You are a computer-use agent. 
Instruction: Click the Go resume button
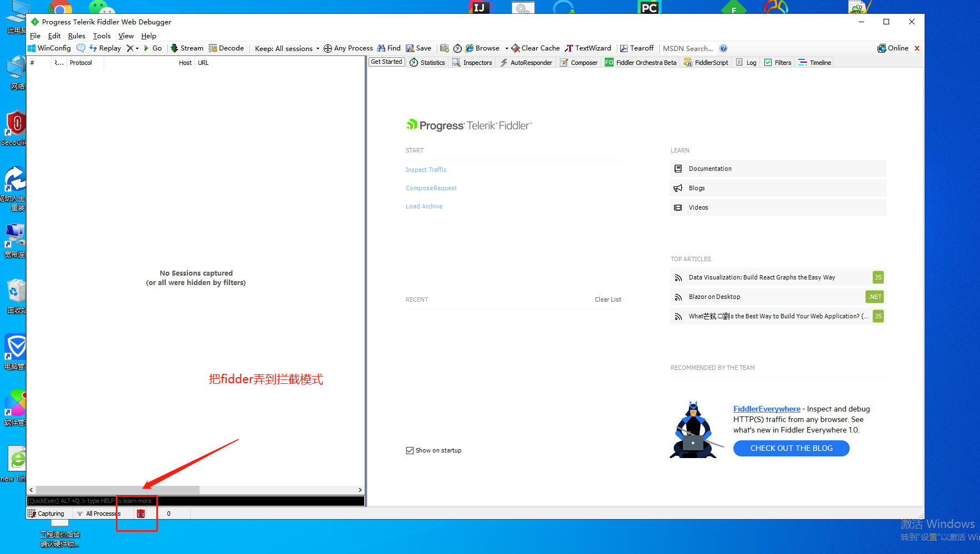click(x=152, y=48)
